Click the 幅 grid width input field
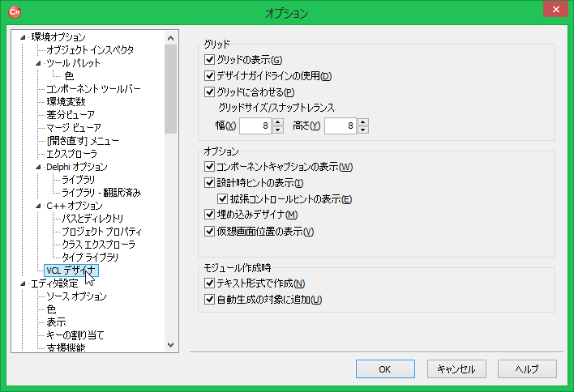 [255, 126]
